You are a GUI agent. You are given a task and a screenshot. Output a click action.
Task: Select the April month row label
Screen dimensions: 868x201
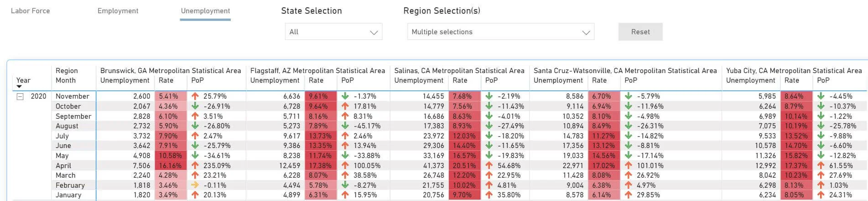63,166
